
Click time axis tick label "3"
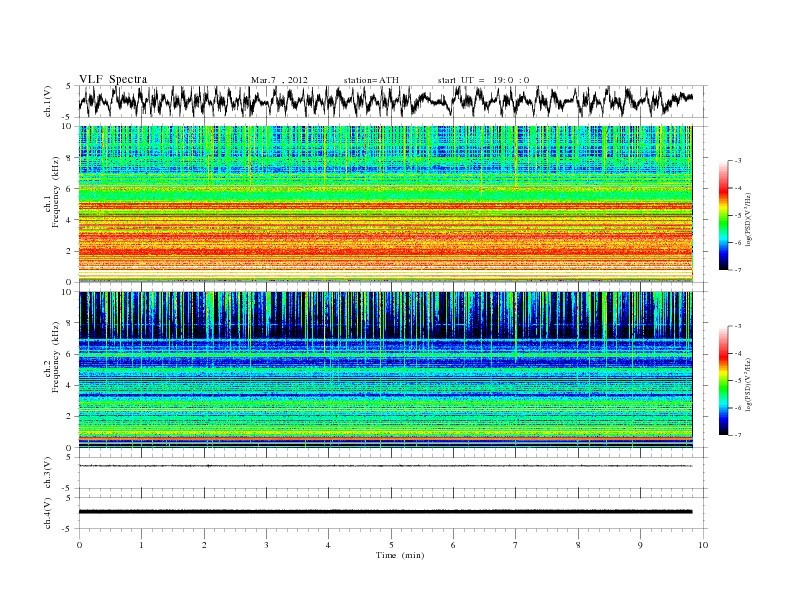pyautogui.click(x=266, y=545)
